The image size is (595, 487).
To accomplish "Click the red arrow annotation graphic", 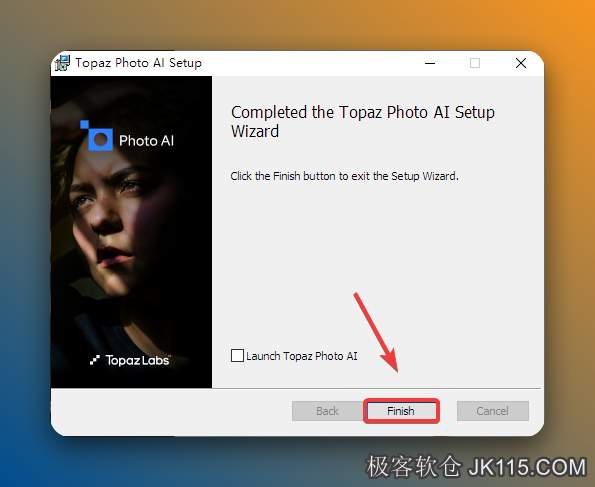I will point(376,332).
